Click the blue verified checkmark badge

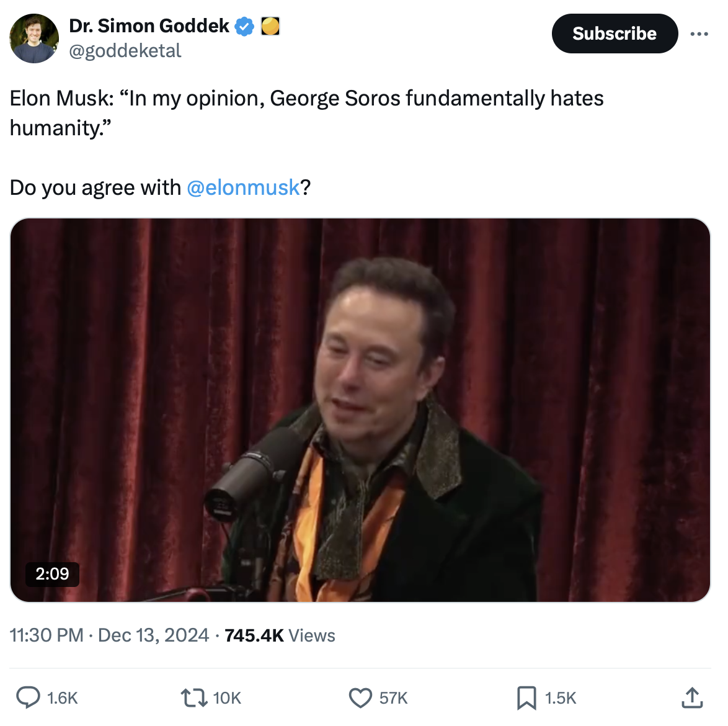tap(245, 27)
